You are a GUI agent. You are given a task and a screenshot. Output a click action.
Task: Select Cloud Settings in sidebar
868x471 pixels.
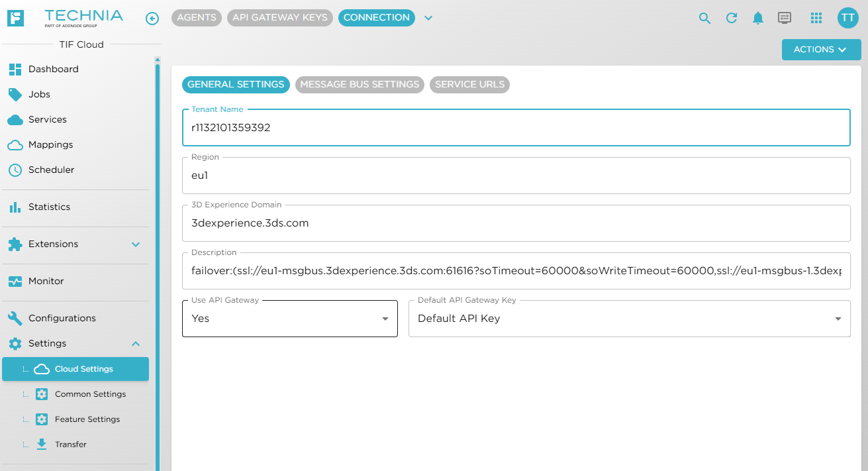(75, 369)
